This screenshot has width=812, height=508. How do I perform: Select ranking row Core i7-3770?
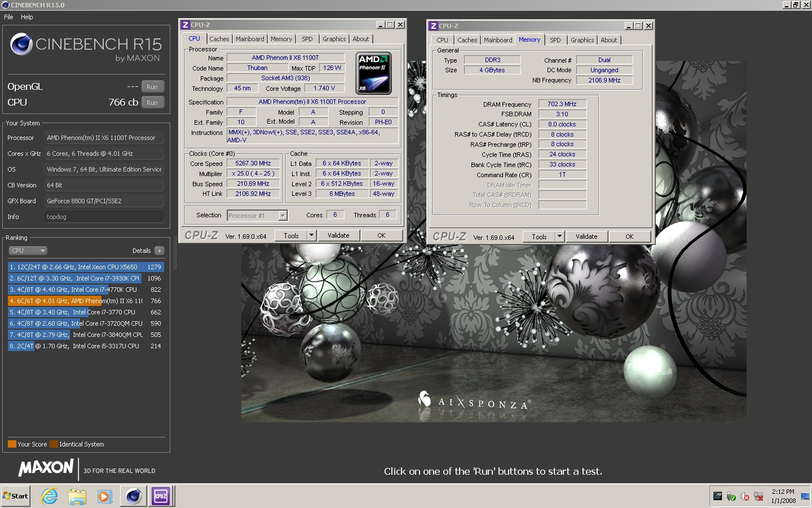[86, 312]
